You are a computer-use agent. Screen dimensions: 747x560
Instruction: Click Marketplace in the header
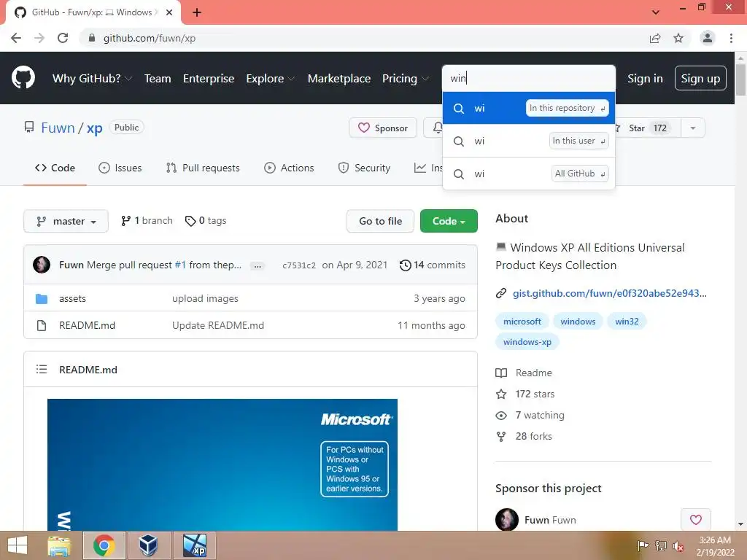(339, 79)
